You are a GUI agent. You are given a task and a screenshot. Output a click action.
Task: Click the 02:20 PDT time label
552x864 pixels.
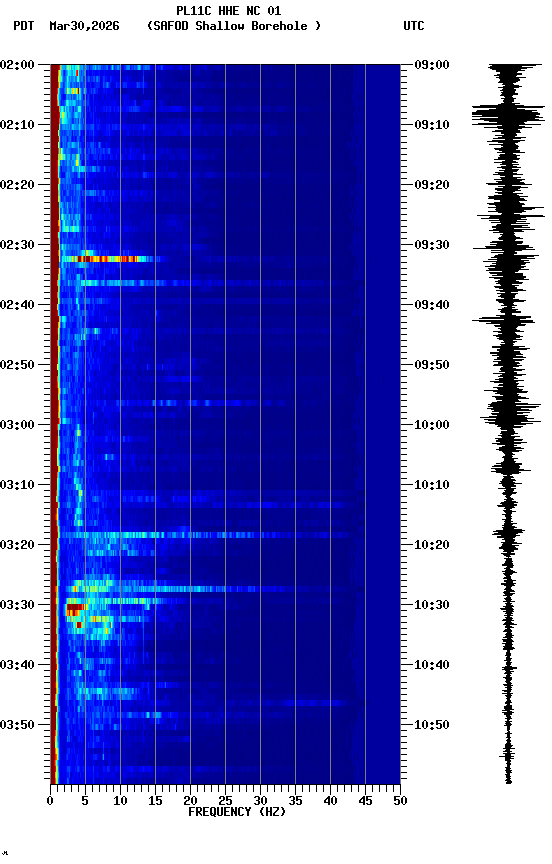(x=17, y=185)
